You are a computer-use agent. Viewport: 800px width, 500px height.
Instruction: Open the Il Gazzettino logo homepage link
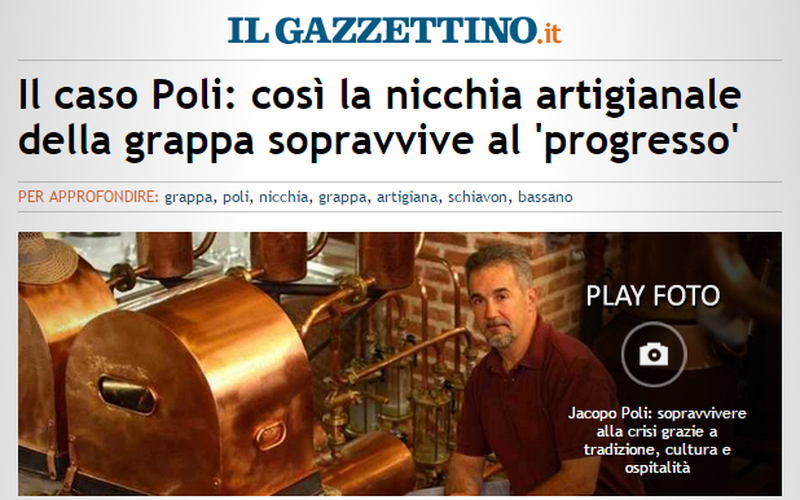394,30
